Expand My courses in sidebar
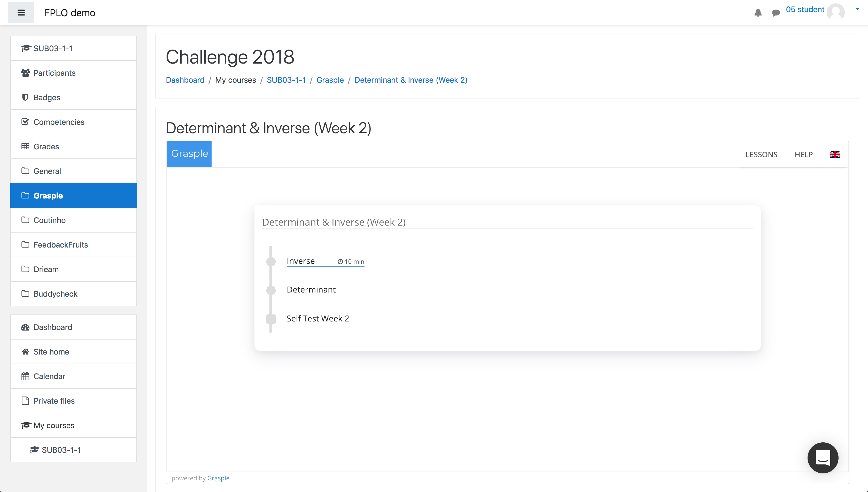 74,425
